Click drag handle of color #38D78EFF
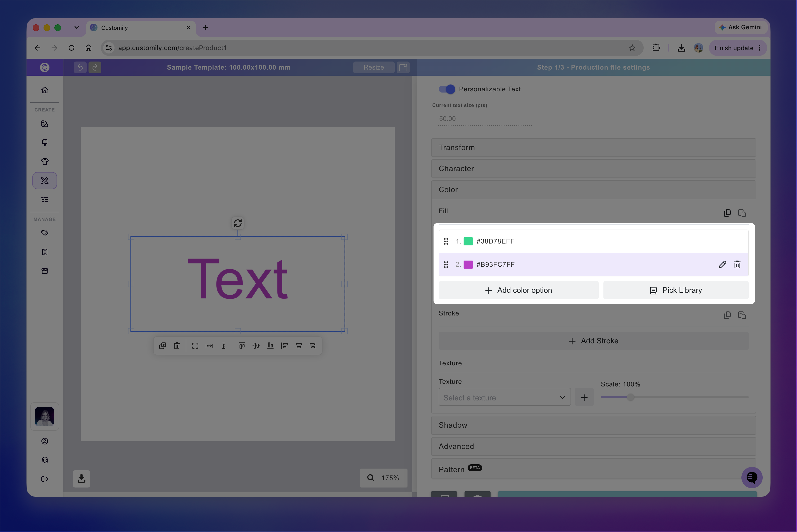This screenshot has height=532, width=797. point(446,241)
